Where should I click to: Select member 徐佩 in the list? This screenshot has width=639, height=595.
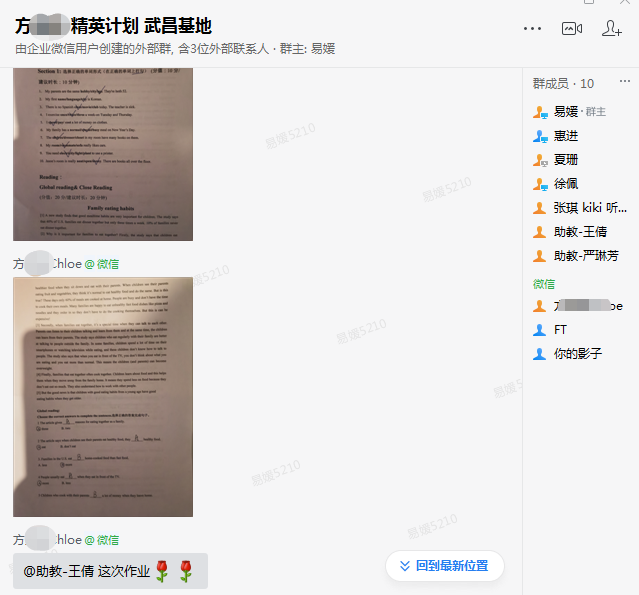coord(566,184)
